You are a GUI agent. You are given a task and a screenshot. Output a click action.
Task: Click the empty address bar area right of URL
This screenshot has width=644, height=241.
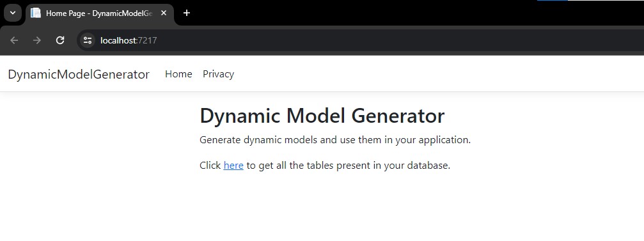(398, 41)
